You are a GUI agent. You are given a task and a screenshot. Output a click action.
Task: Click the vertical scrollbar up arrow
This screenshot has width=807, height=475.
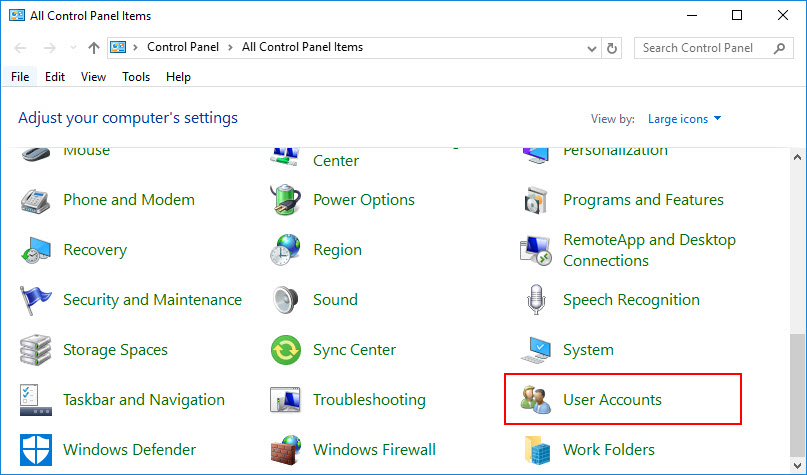point(797,157)
